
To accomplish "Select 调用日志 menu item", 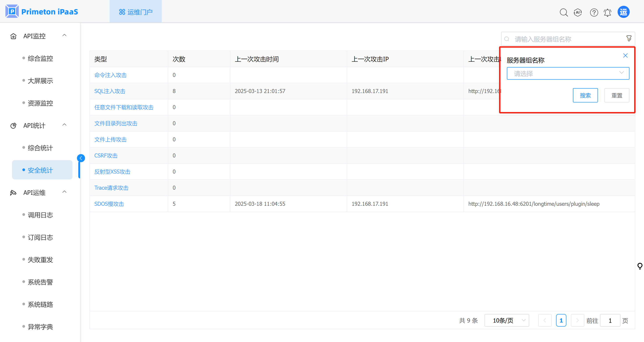I will tap(40, 215).
